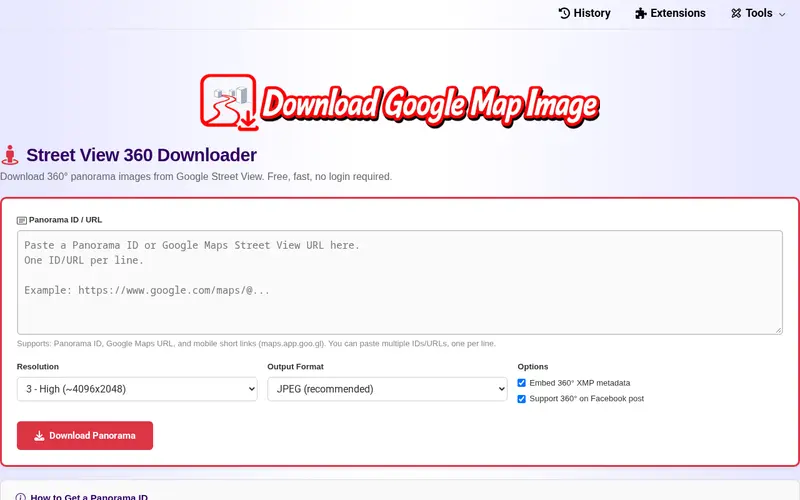Open the Extensions page

tap(670, 13)
